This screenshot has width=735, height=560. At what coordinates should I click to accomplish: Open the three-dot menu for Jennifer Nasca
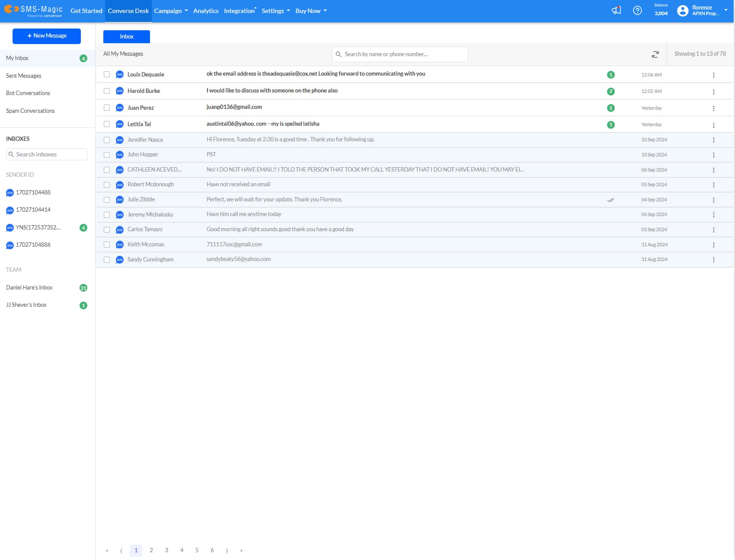pos(713,140)
